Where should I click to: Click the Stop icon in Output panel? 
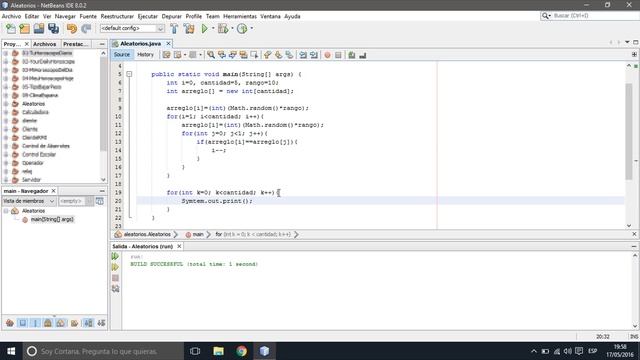click(x=116, y=278)
